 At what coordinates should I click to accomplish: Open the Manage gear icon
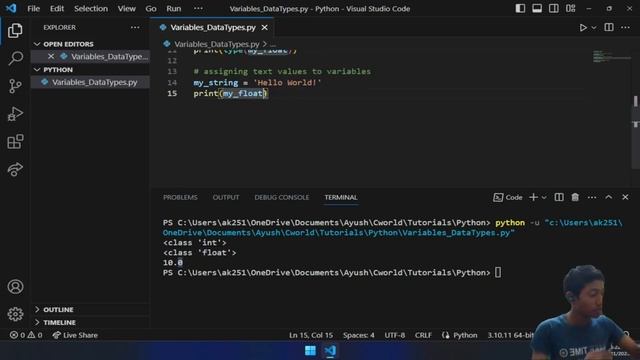(15, 314)
